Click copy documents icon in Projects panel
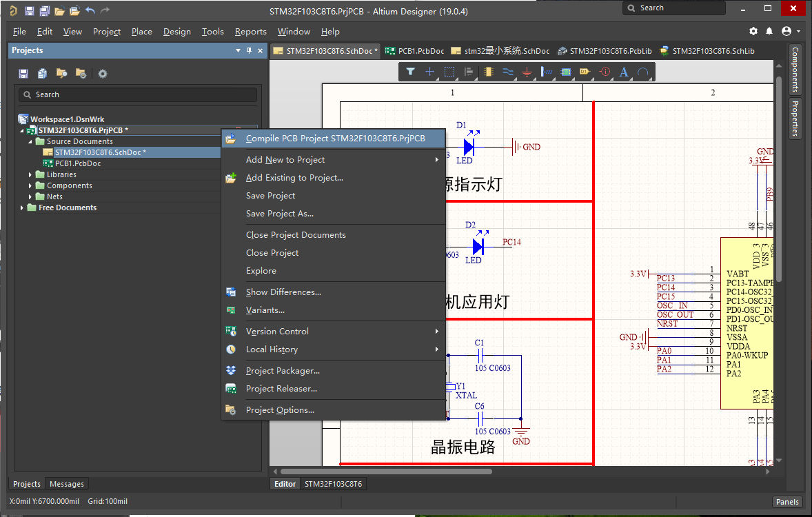Screen dimensions: 812x517 coord(43,74)
